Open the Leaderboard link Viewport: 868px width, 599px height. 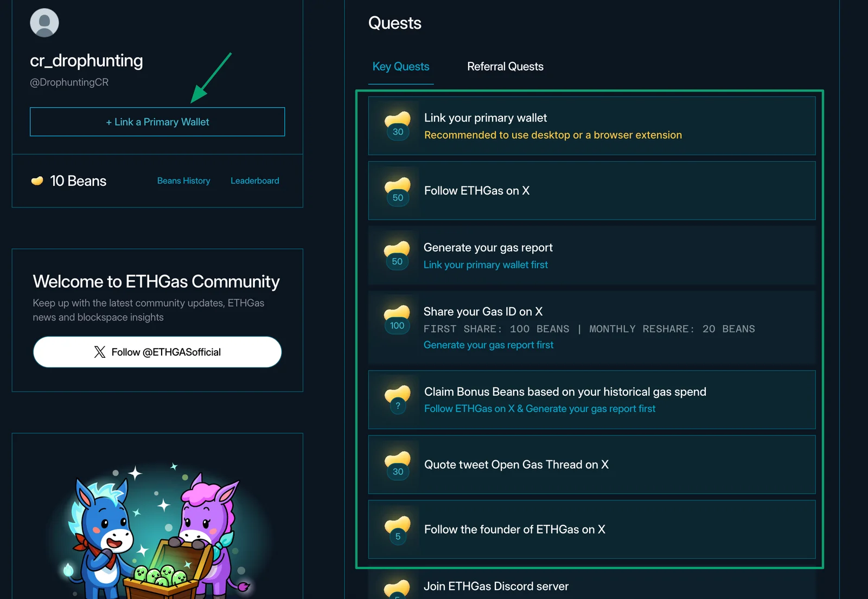click(x=255, y=181)
